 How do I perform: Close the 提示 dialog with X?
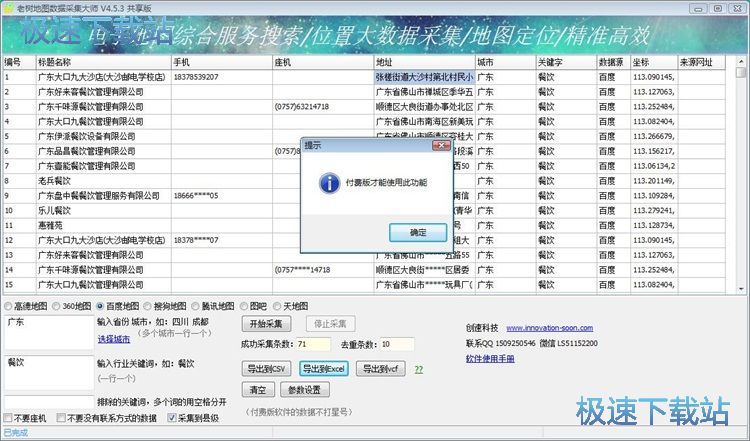click(x=441, y=145)
